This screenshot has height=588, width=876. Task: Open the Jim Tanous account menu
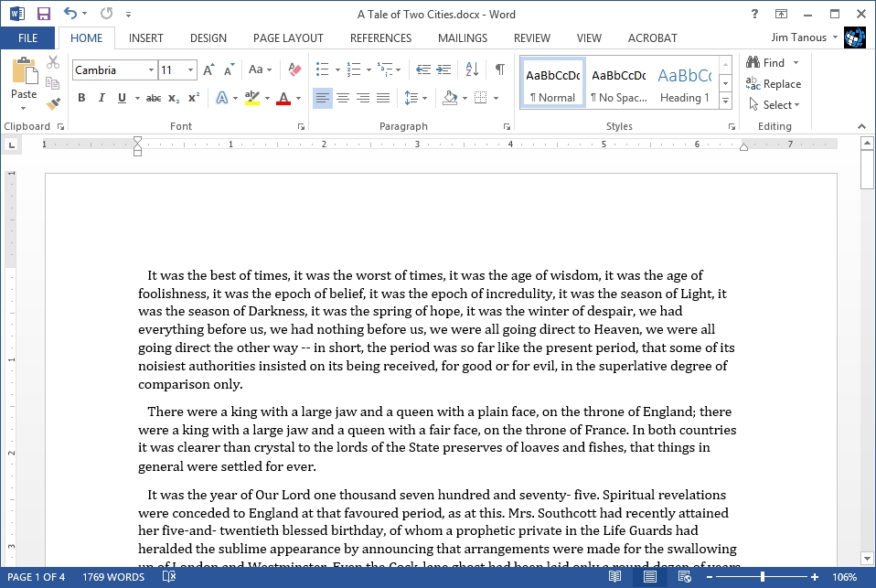pyautogui.click(x=805, y=37)
